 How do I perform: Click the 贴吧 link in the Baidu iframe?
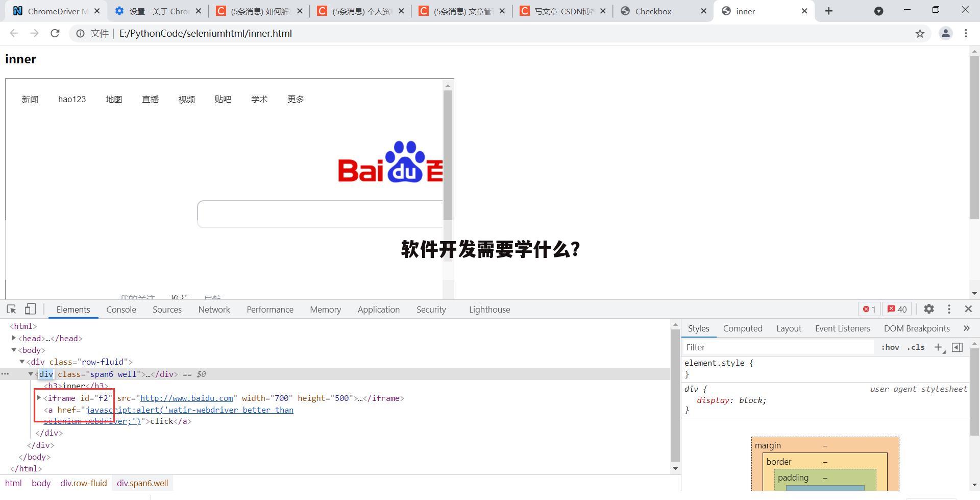[x=223, y=99]
